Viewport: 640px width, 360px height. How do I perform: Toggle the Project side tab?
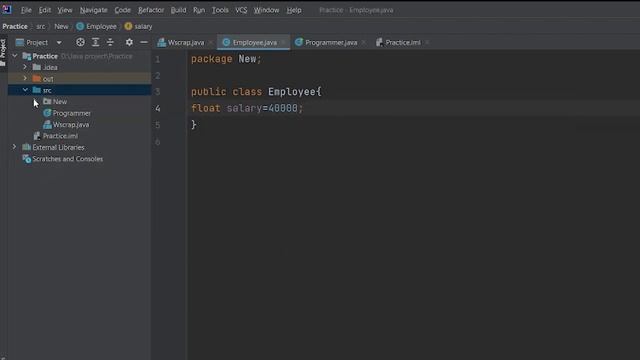(x=3, y=52)
